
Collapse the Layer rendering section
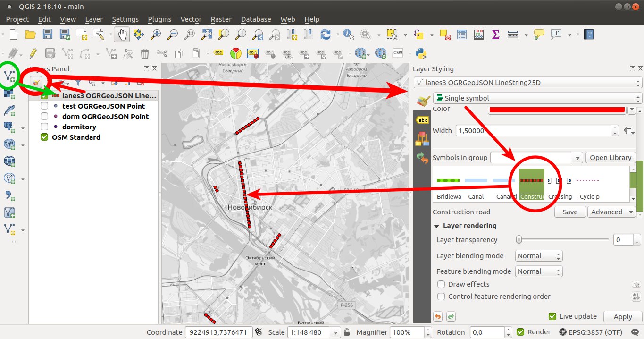click(436, 226)
